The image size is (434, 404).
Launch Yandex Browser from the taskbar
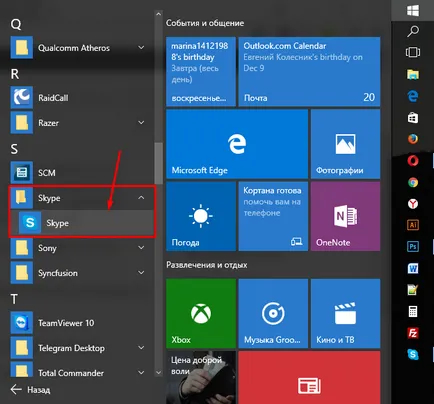tap(413, 204)
